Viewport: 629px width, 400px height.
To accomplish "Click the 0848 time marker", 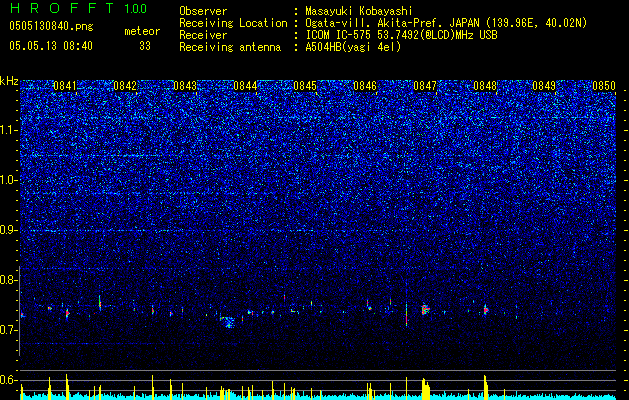I will pos(485,86).
